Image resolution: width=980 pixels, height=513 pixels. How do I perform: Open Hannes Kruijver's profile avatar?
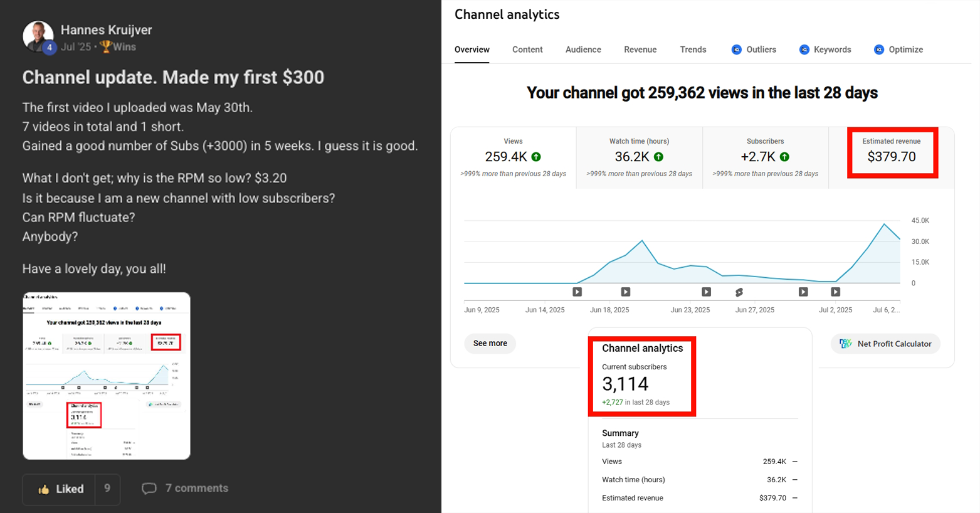pyautogui.click(x=38, y=36)
